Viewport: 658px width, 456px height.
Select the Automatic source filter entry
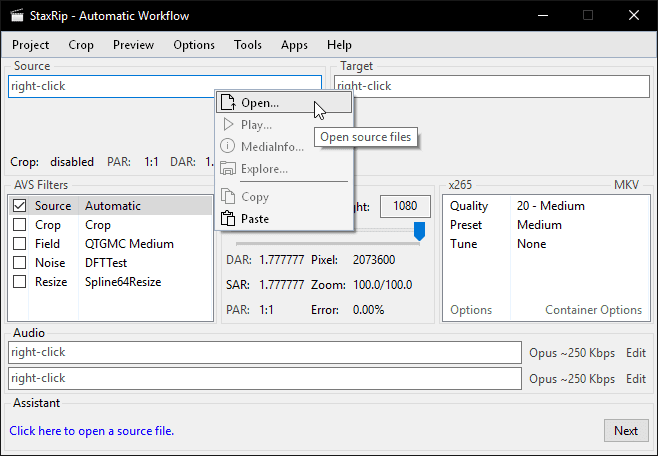[113, 206]
